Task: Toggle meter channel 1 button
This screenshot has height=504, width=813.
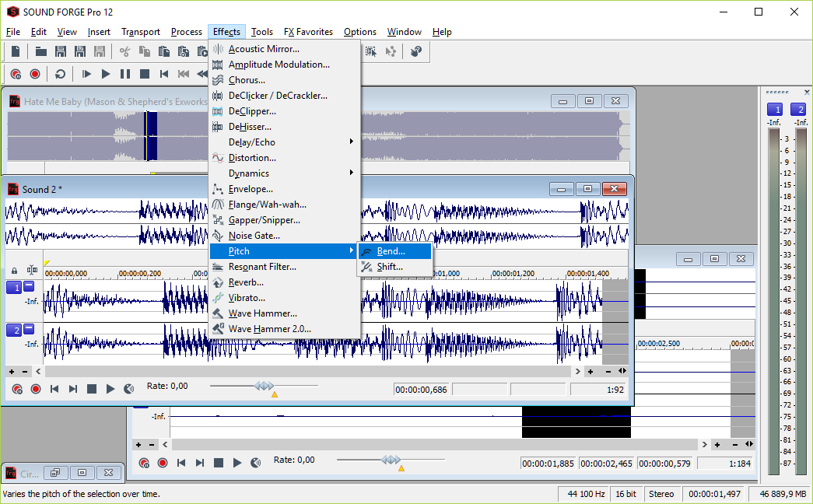Action: point(775,110)
